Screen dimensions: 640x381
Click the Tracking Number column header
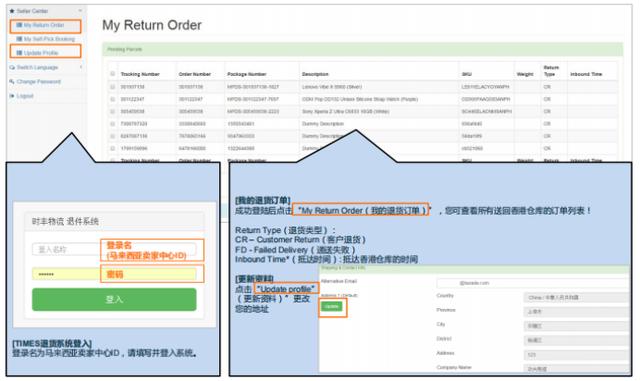pos(140,74)
